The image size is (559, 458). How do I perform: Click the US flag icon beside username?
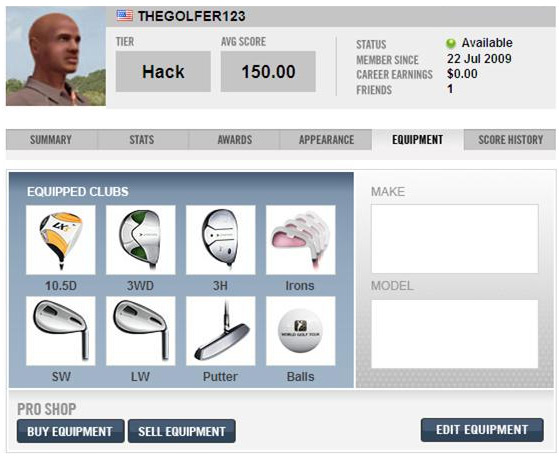[124, 16]
